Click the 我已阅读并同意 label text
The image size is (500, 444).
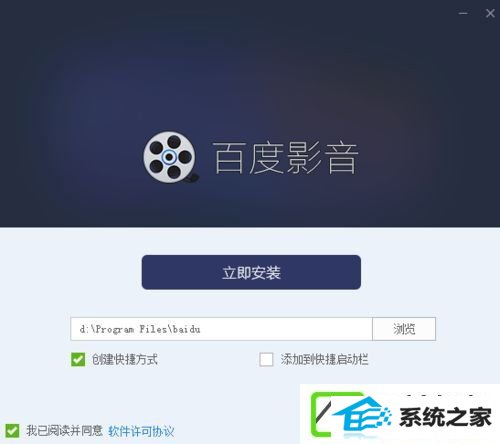pos(64,431)
